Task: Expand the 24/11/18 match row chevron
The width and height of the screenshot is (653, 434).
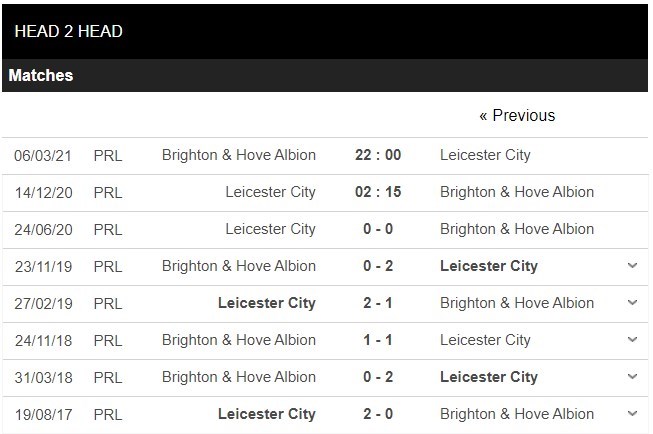Action: pos(632,340)
